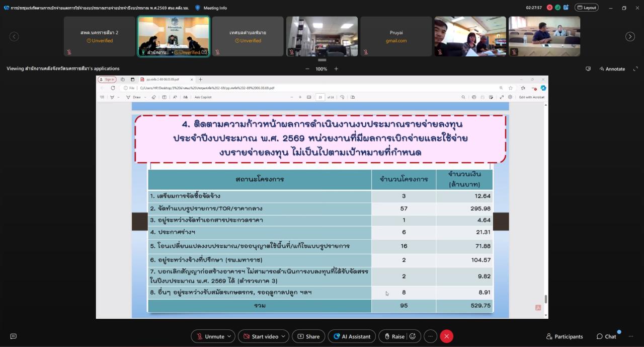
Task: Open the Layout options menu
Action: [587, 8]
